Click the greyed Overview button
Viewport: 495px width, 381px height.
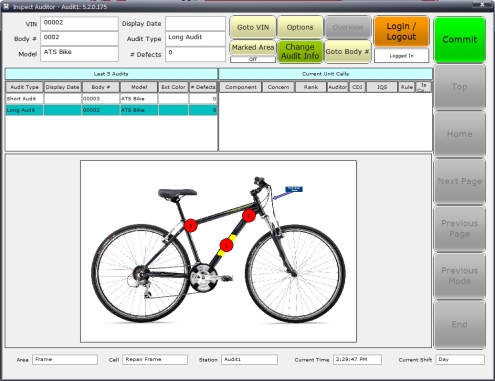pyautogui.click(x=348, y=27)
